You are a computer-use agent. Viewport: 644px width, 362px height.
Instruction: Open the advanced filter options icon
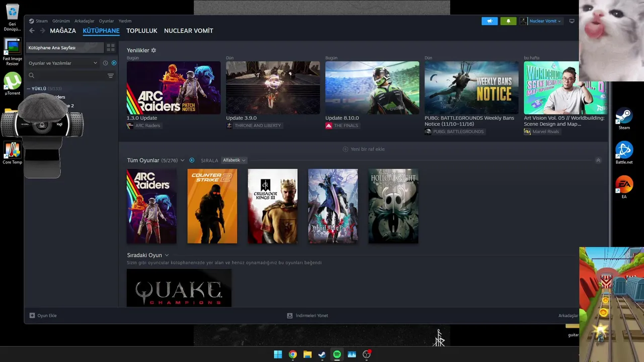click(x=111, y=75)
